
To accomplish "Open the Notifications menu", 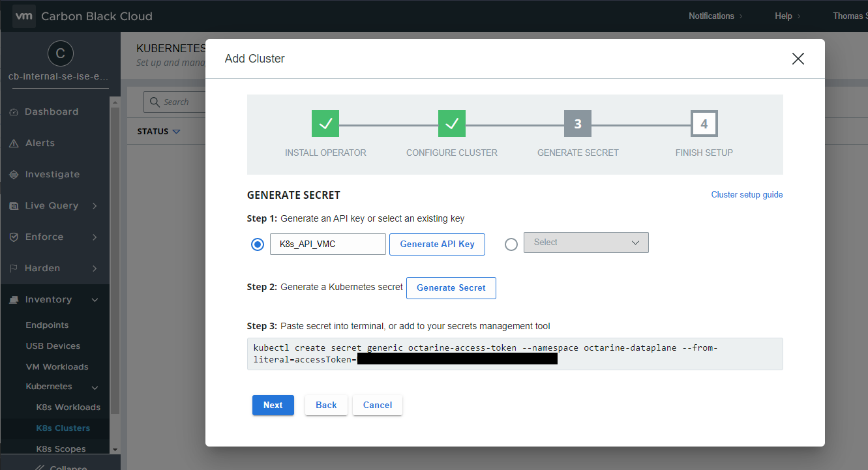I will click(x=715, y=16).
